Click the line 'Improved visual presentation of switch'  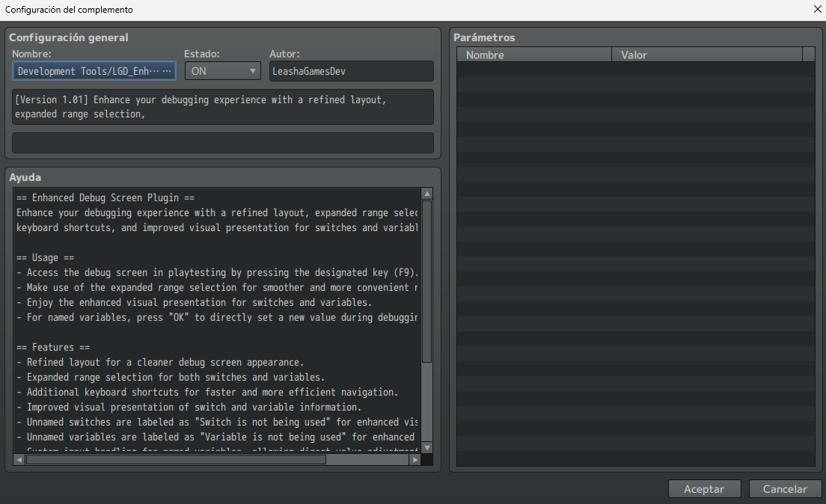point(189,407)
